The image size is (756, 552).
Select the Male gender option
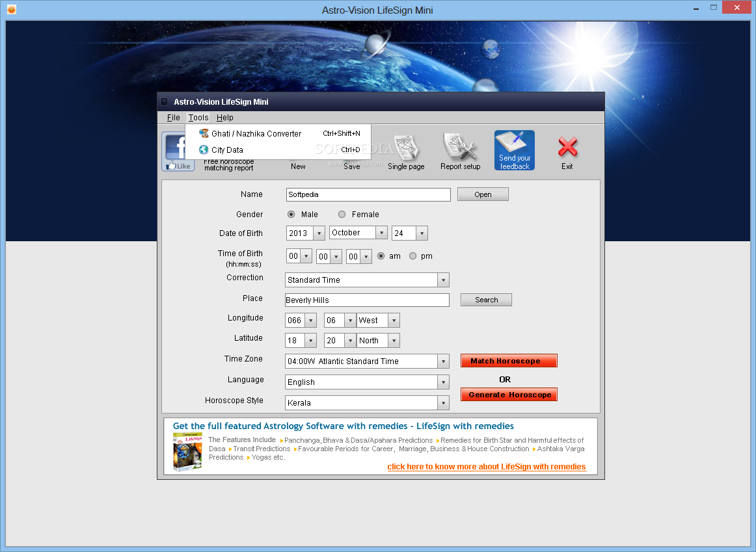pos(291,215)
